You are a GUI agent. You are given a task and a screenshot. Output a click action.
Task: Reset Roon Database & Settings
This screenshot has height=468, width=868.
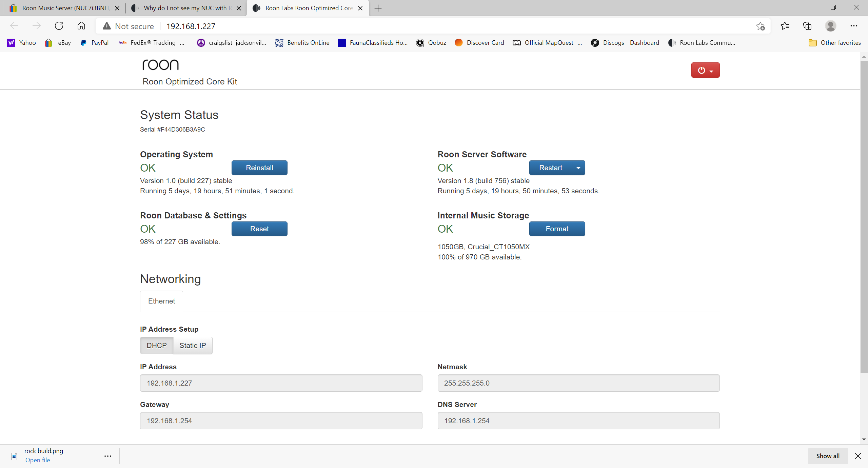click(x=259, y=229)
